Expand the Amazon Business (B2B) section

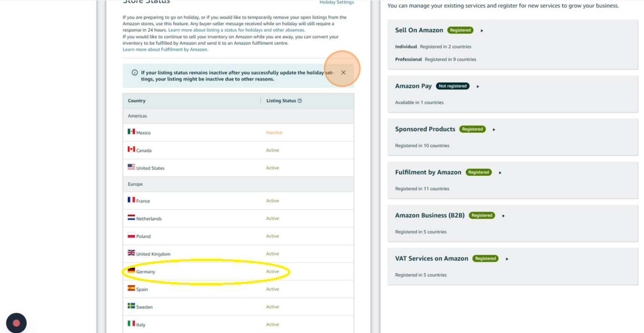(504, 216)
